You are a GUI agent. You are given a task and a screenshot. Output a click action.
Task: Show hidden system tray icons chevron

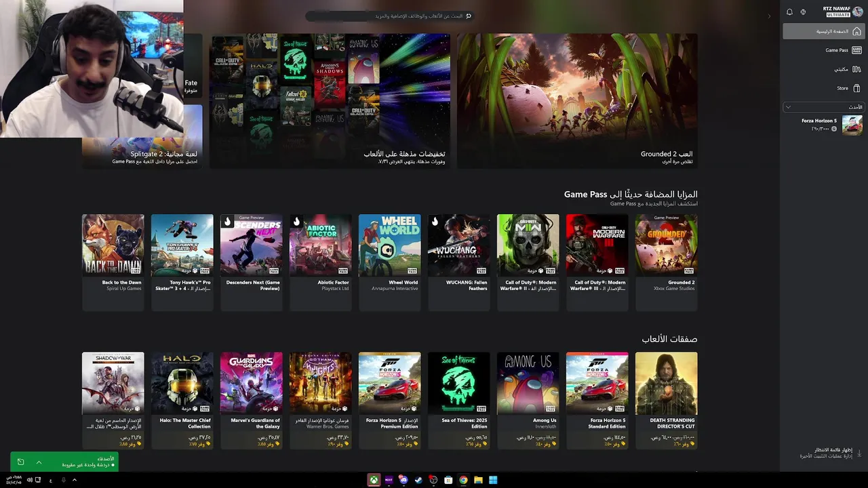coord(75,480)
